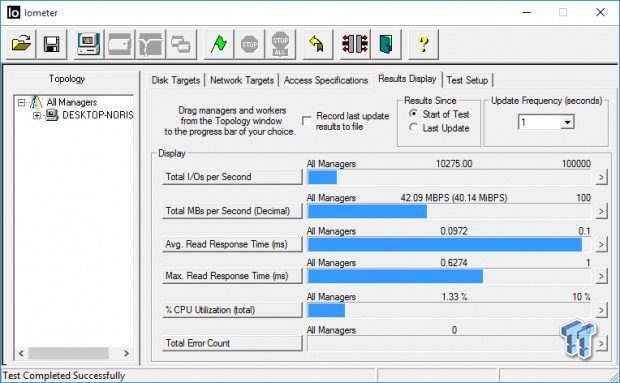
Task: Start new network worker icon
Action: pyautogui.click(x=150, y=44)
